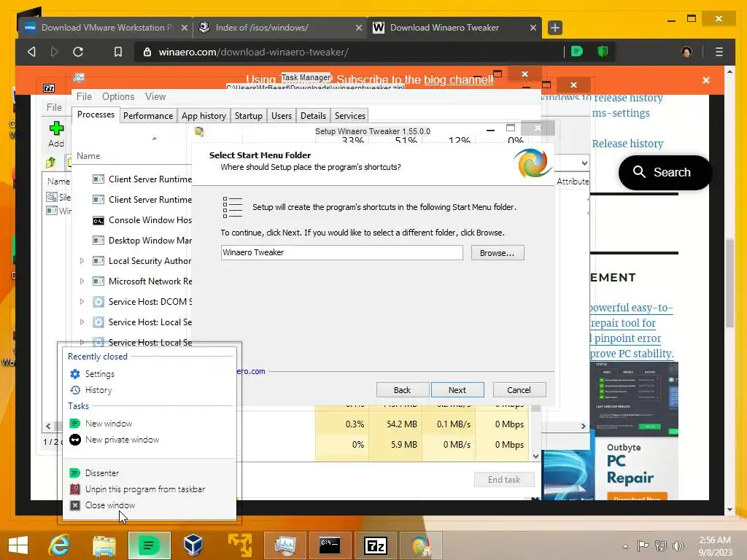
Task: Close the Index of /isos/windows/ tab
Action: pyautogui.click(x=359, y=28)
